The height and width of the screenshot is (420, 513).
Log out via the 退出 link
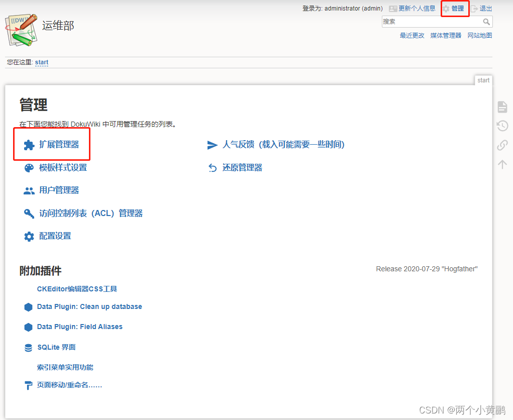coord(485,9)
